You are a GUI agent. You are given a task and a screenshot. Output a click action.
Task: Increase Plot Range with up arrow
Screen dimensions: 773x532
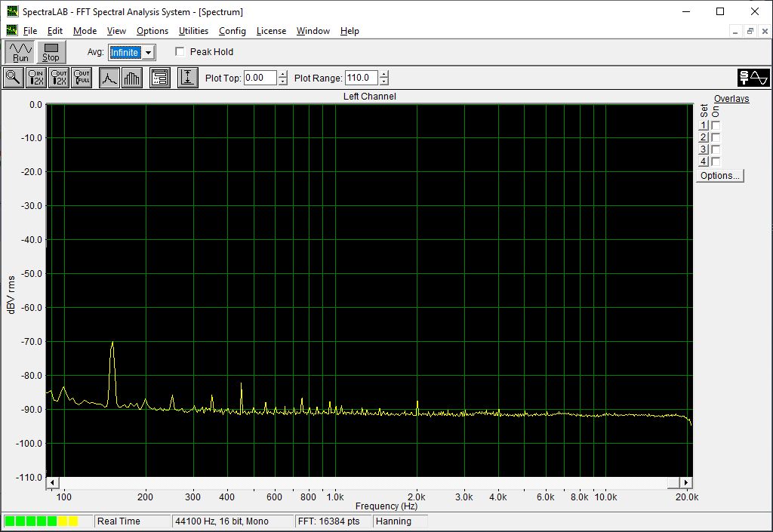click(x=384, y=75)
